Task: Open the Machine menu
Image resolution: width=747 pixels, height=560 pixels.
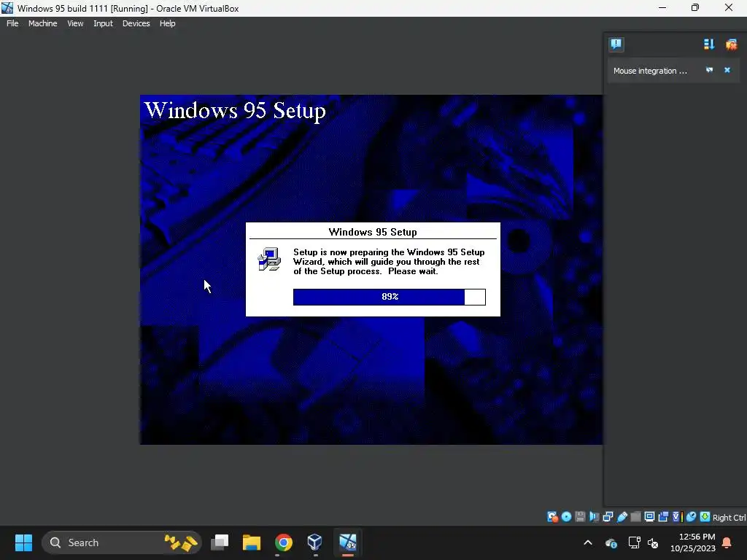Action: 42,23
